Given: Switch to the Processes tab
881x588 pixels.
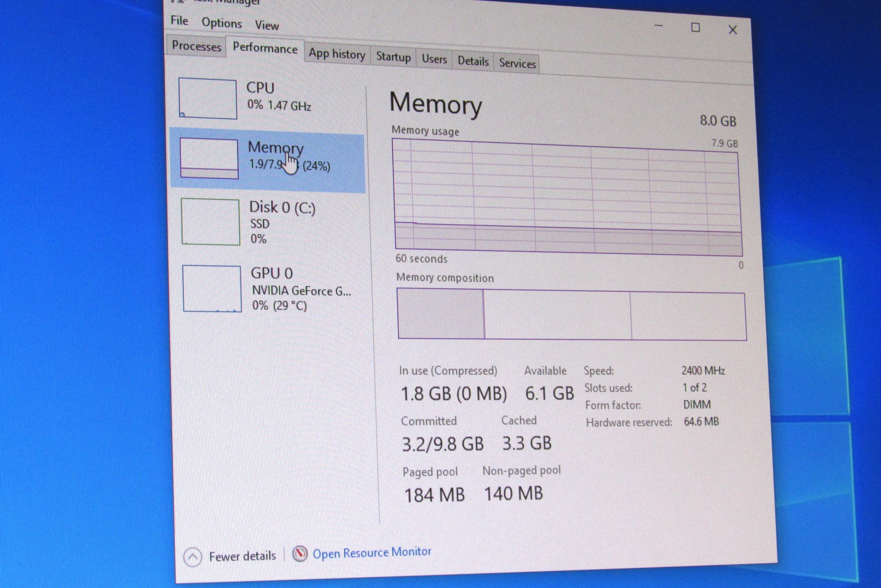Looking at the screenshot, I should [196, 46].
